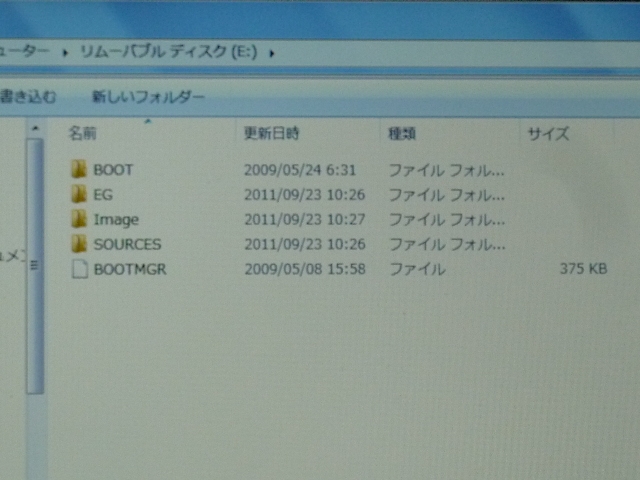Sort by the サイズ column header

(x=548, y=133)
